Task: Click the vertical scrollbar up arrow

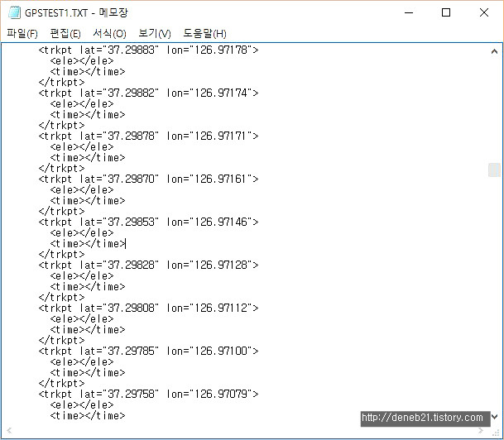Action: [x=494, y=51]
